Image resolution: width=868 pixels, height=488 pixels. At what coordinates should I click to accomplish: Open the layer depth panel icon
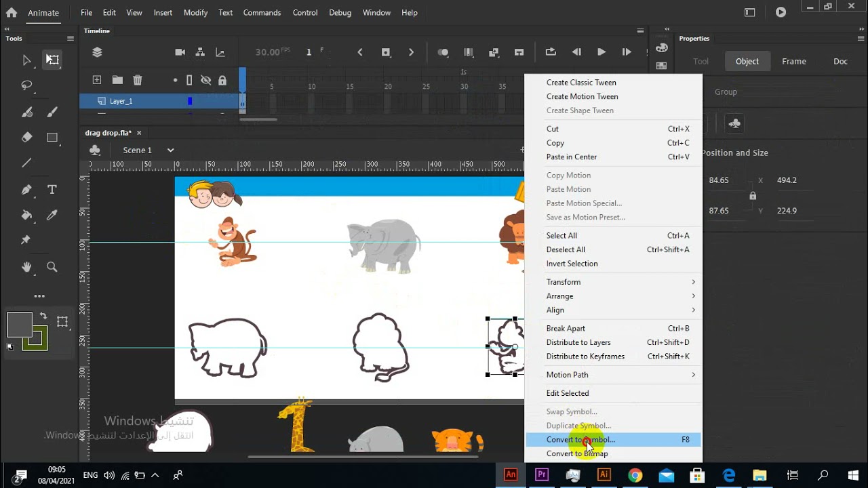(x=220, y=52)
